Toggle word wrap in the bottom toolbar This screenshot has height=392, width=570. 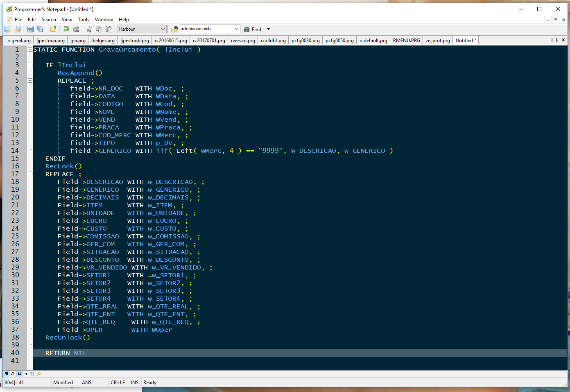pyautogui.click(x=13, y=374)
